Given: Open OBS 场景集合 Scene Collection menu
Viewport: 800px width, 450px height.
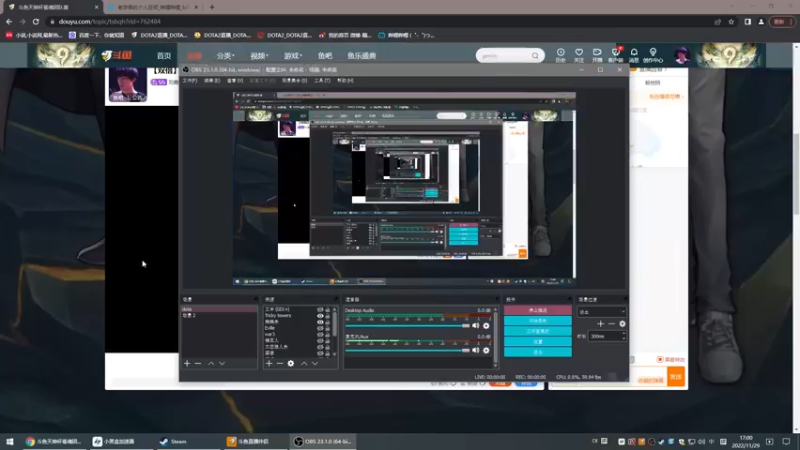Looking at the screenshot, I should point(294,81).
